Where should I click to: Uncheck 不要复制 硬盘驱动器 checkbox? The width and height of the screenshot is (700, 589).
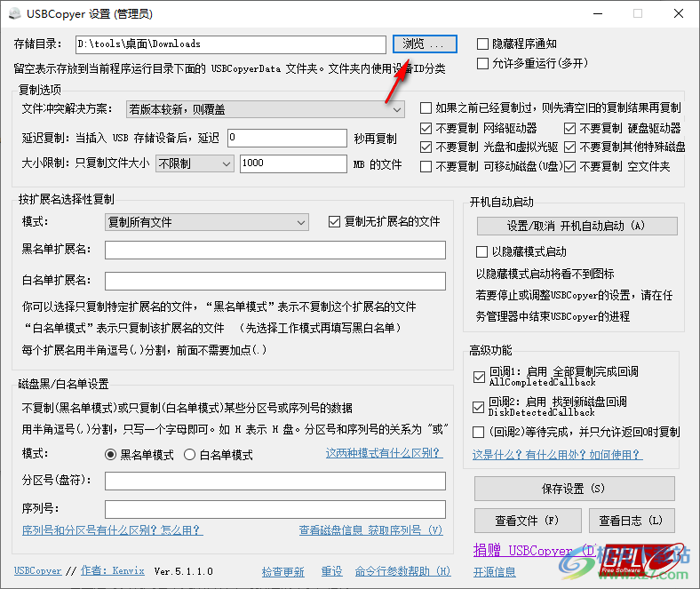click(x=569, y=129)
